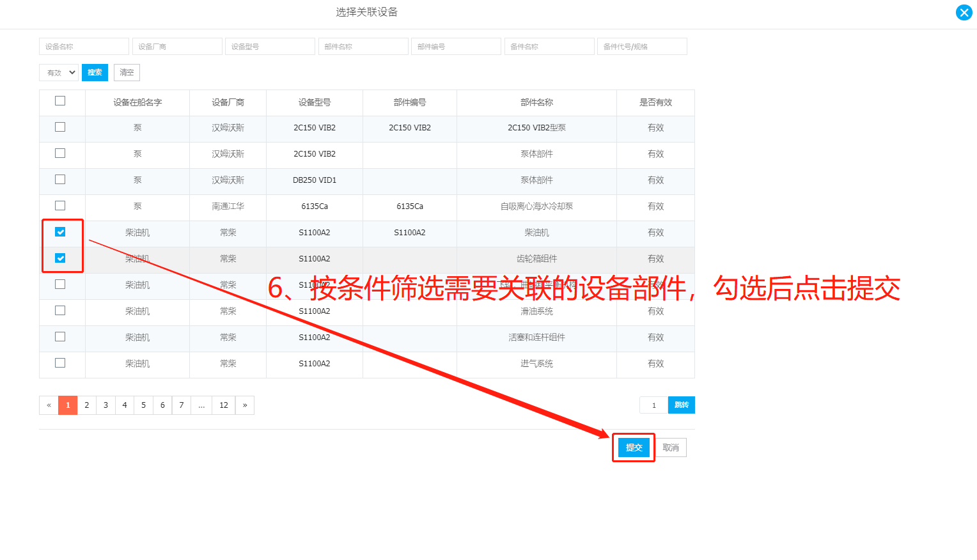Toggle the select-all checkbox in the table header
977x560 pixels.
tap(60, 101)
